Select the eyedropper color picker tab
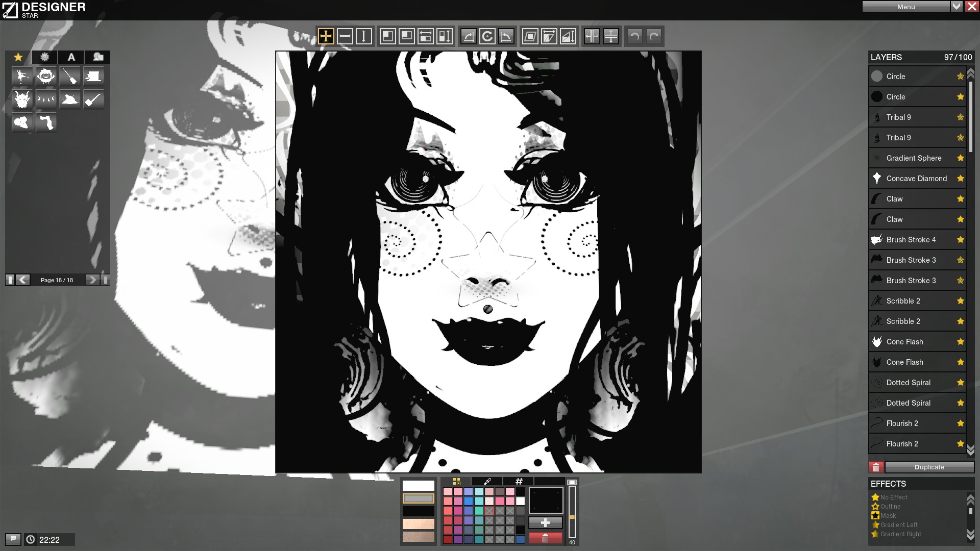 [487, 481]
